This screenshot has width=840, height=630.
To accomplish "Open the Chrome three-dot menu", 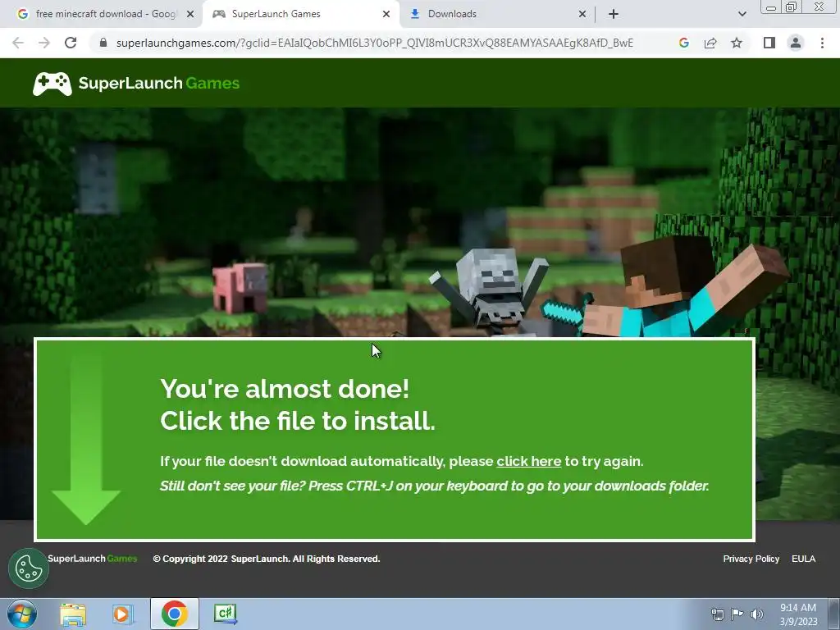I will (822, 43).
